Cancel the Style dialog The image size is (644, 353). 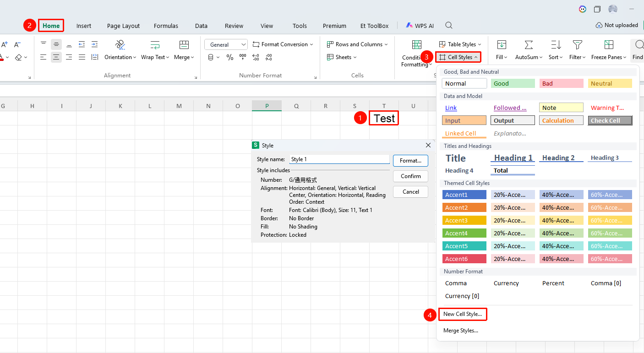(410, 192)
